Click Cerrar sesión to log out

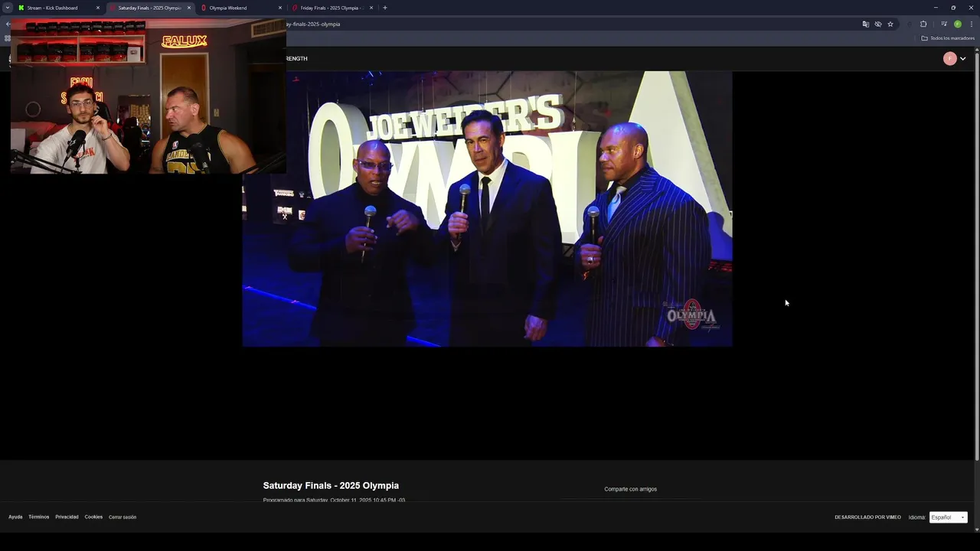[122, 517]
